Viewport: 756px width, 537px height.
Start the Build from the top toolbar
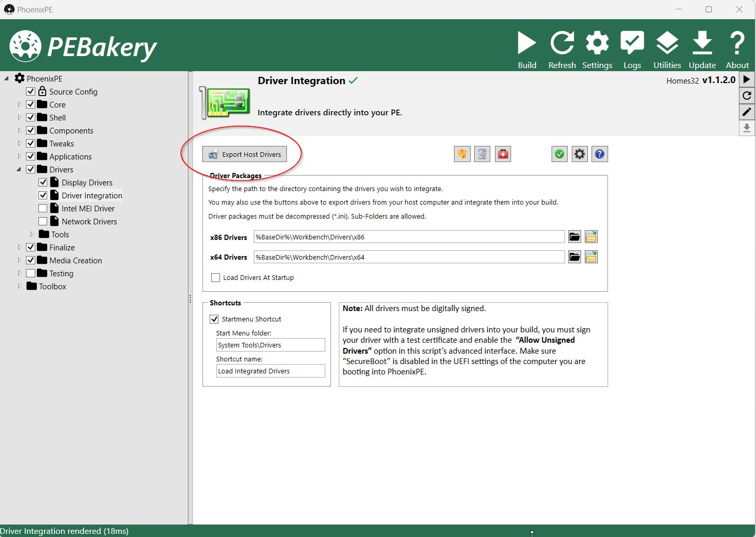coord(527,50)
